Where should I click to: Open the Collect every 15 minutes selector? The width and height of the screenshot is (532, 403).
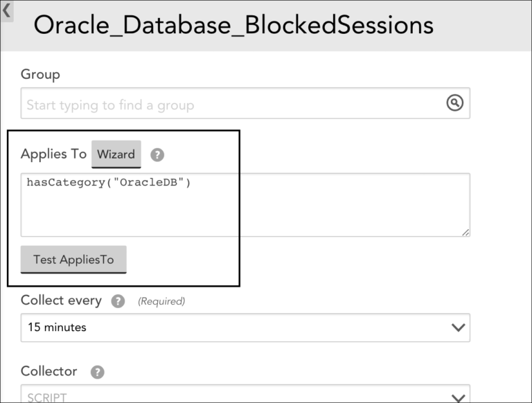pos(245,328)
